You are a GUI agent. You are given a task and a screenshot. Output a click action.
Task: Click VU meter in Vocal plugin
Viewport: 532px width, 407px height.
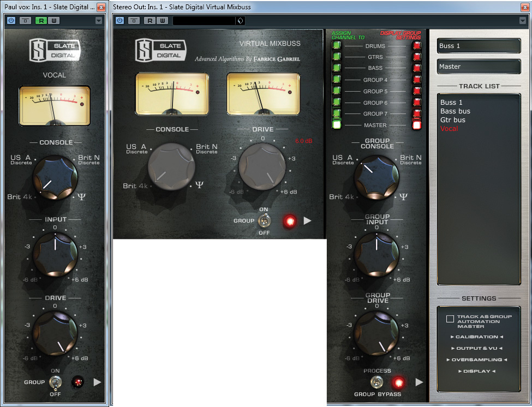tap(55, 106)
